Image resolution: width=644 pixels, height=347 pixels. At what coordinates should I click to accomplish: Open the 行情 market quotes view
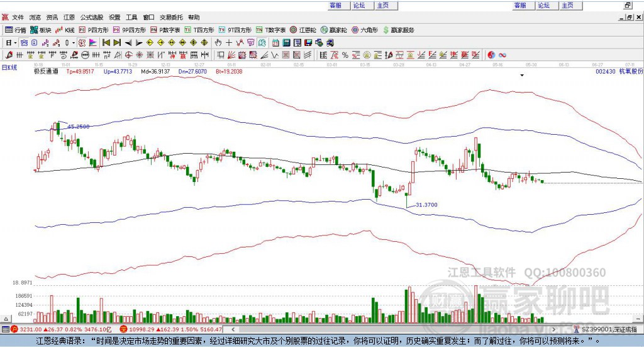16,30
